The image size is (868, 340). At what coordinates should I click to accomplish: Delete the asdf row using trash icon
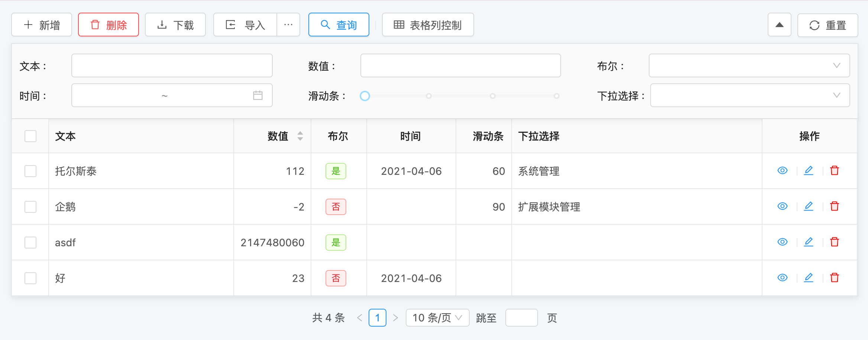click(835, 242)
